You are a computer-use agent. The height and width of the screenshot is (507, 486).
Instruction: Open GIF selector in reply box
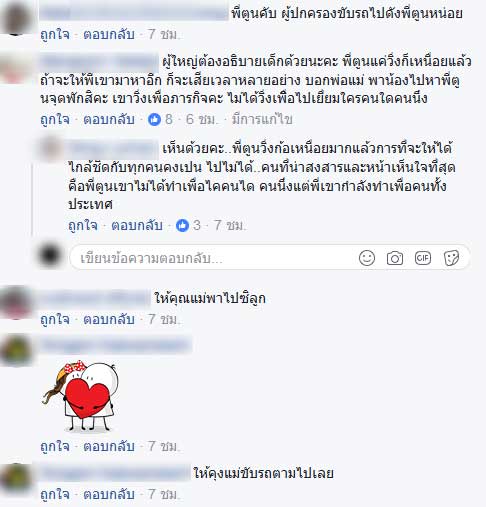click(423, 258)
